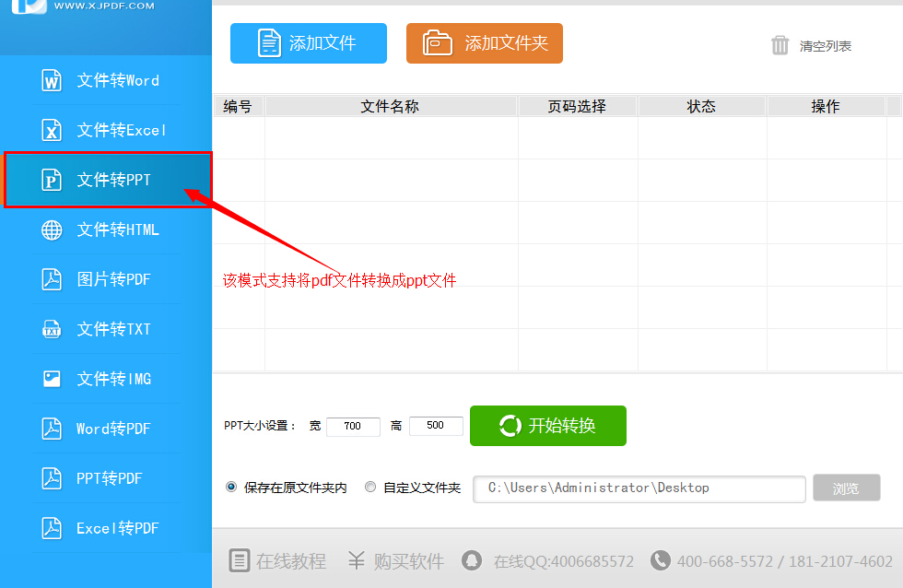Select the 文件转PPT mode

[109, 180]
